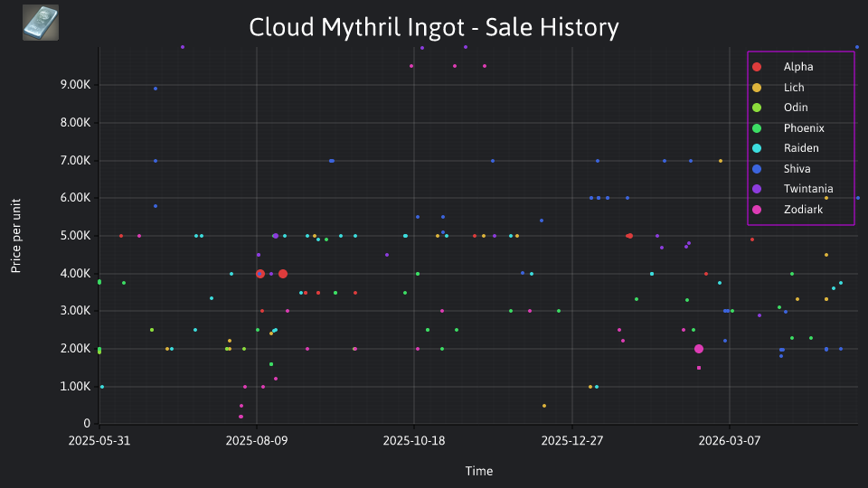Click the chart title Cloud Mythril Ingot - Sale History

(434, 27)
